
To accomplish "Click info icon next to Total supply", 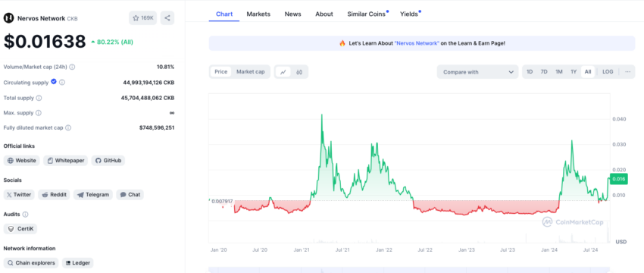I will coord(39,98).
